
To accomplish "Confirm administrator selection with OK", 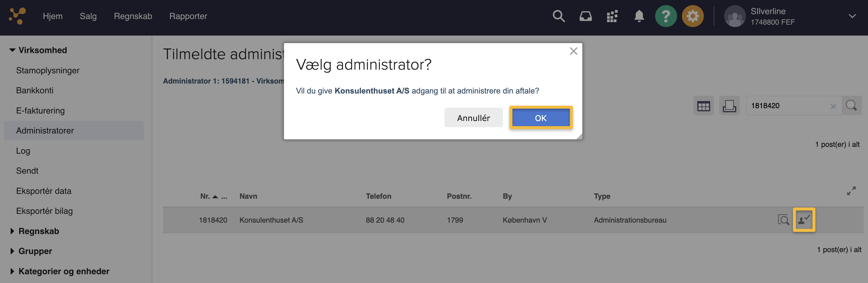I will (540, 118).
